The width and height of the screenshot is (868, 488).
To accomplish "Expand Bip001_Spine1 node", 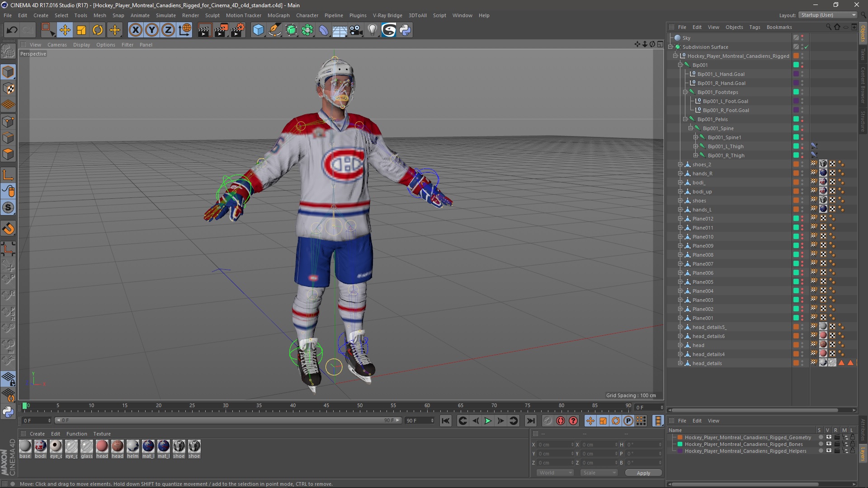I will 695,137.
